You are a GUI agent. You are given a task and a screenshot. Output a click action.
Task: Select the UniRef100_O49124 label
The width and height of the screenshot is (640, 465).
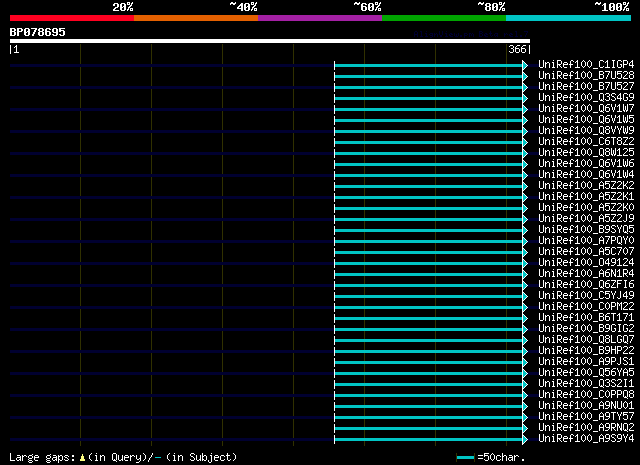click(x=586, y=263)
